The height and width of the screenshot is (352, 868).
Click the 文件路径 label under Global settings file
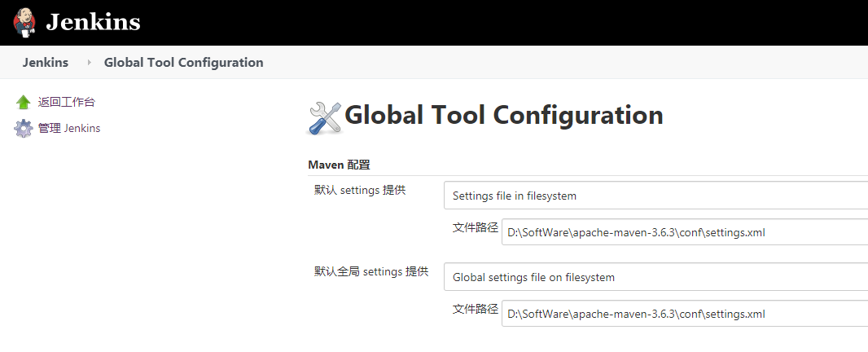pyautogui.click(x=475, y=310)
